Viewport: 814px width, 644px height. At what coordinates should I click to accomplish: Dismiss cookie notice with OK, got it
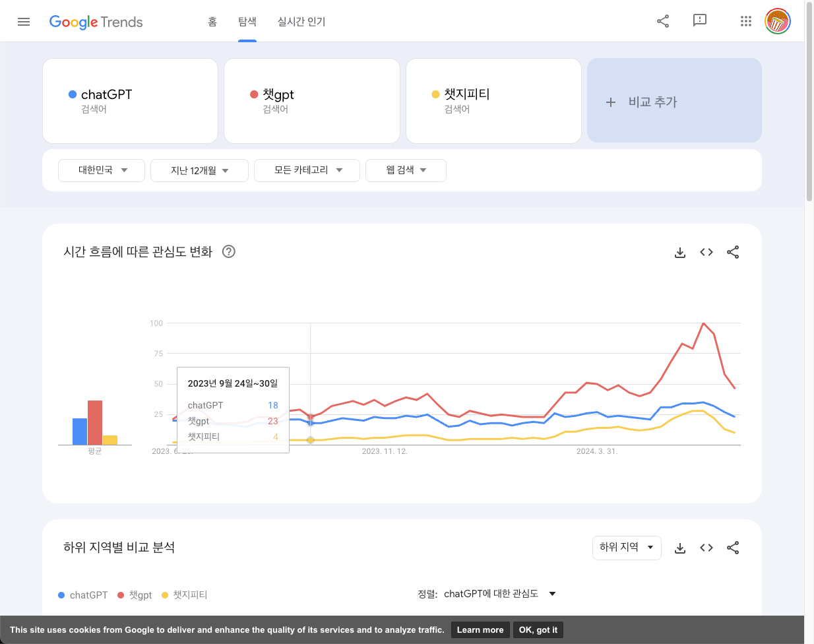tap(538, 629)
